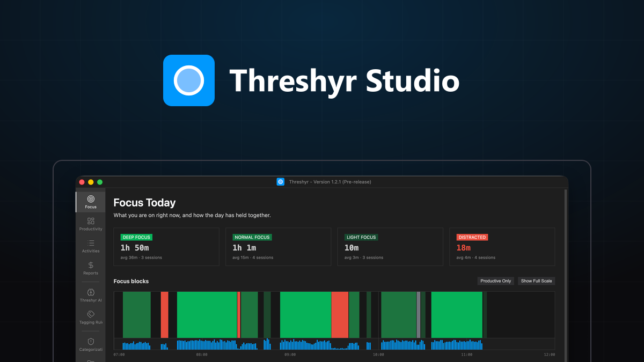Click the 07:00 timeline label
Viewport: 644px width, 362px height.
(x=119, y=354)
